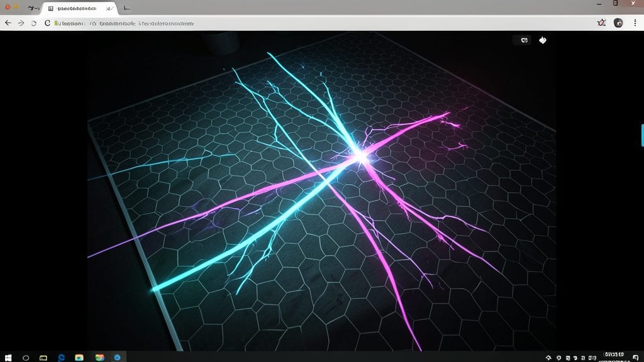This screenshot has width=644, height=362.
Task: Launch Microsoft Edge from the taskbar
Action: coord(61,358)
